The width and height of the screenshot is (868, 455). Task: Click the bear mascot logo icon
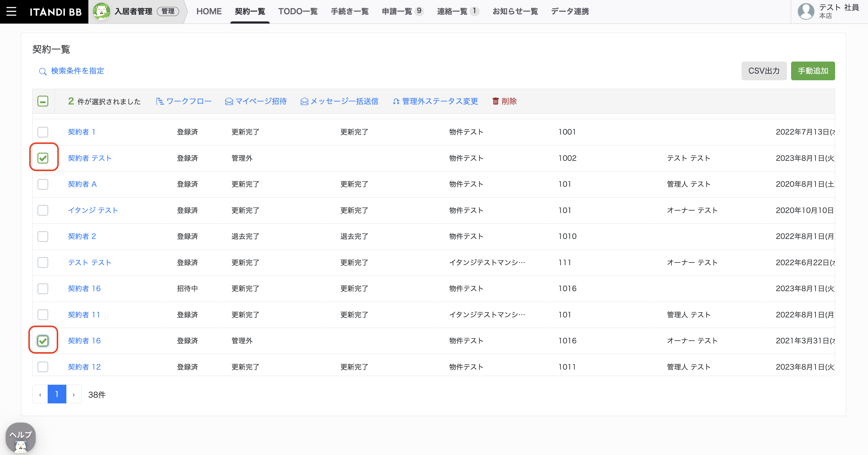pyautogui.click(x=101, y=11)
